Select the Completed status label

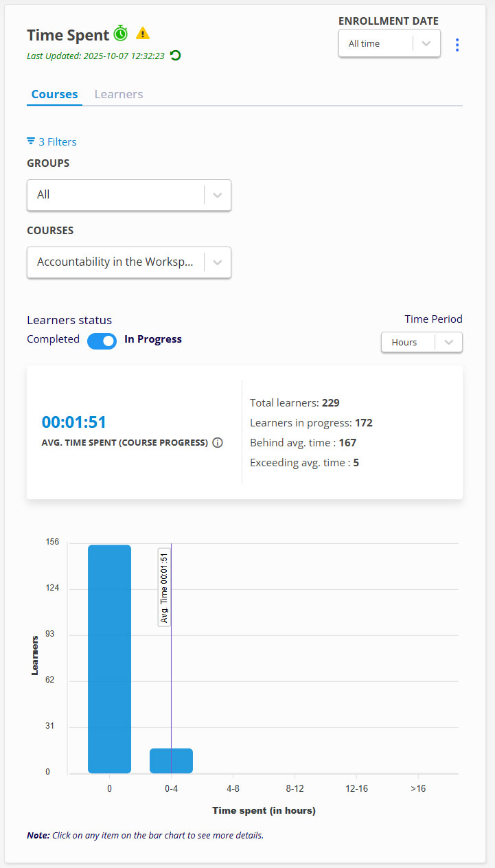[53, 339]
